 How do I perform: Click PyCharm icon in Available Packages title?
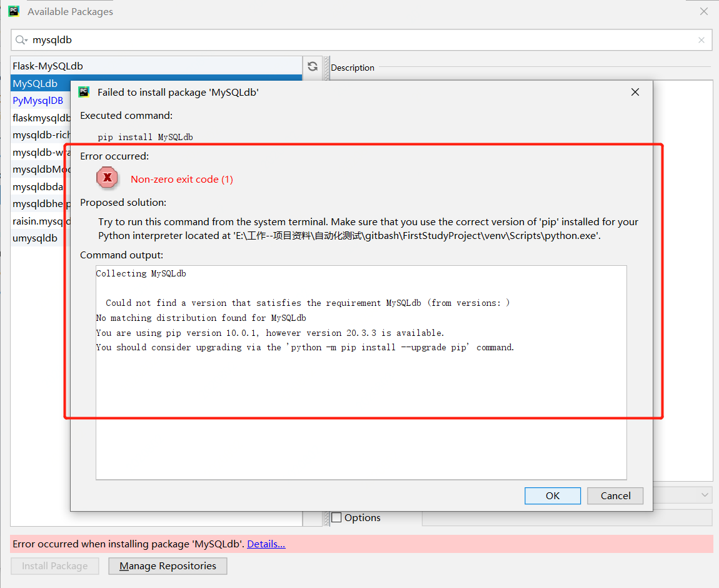tap(14, 11)
